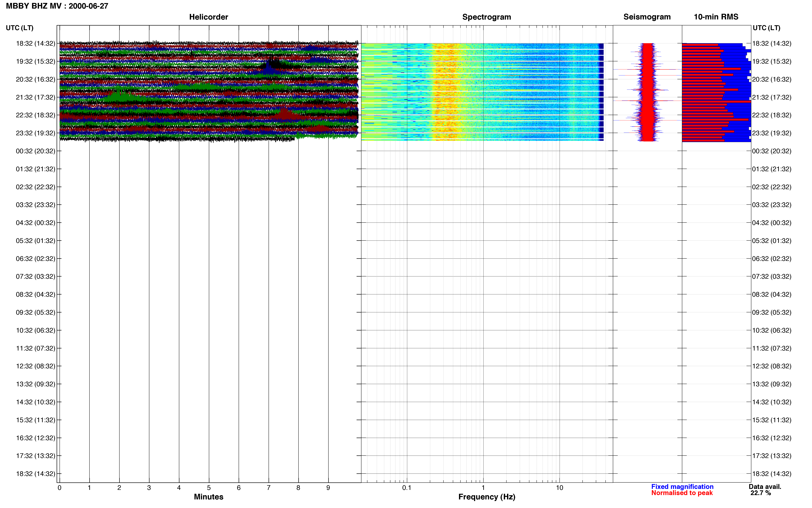Select the right 13:32 (09:32) time label
812x508 pixels.
point(772,384)
